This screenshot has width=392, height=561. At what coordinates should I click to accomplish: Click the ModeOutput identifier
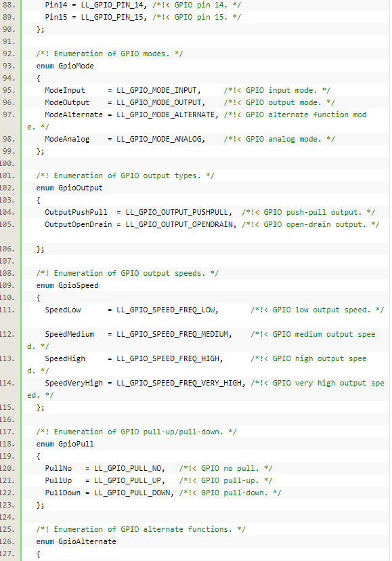[x=67, y=102]
